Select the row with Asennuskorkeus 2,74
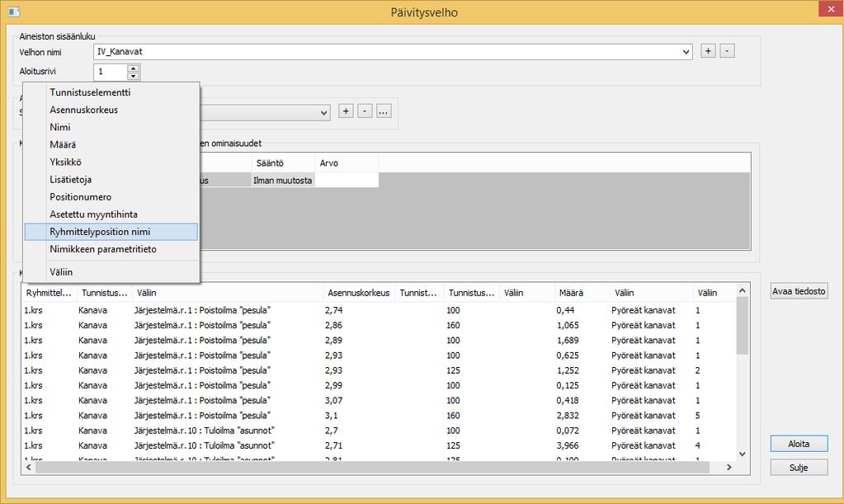Image resolution: width=844 pixels, height=504 pixels. 379,310
